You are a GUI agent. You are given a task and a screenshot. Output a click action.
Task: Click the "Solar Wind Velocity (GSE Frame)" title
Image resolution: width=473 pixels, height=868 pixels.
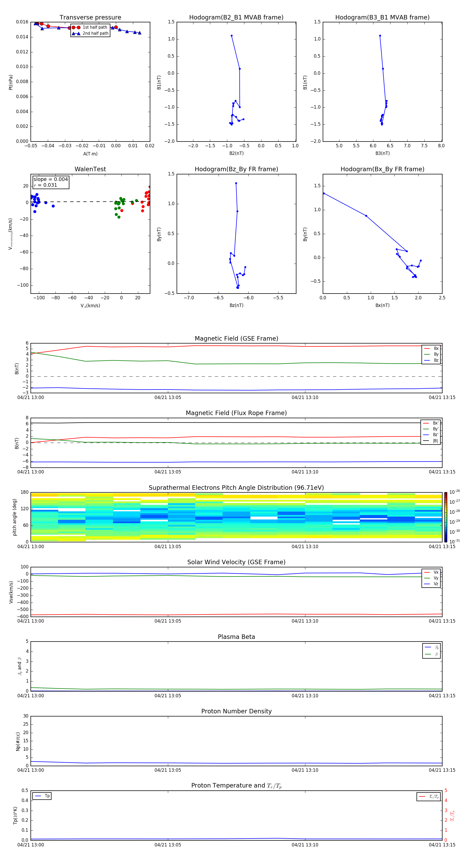tap(236, 562)
